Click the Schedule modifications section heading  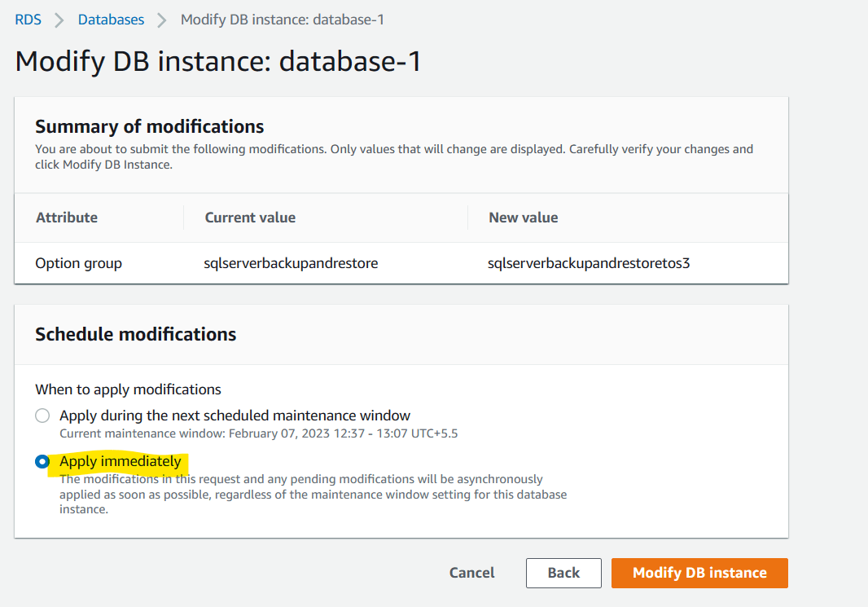136,335
